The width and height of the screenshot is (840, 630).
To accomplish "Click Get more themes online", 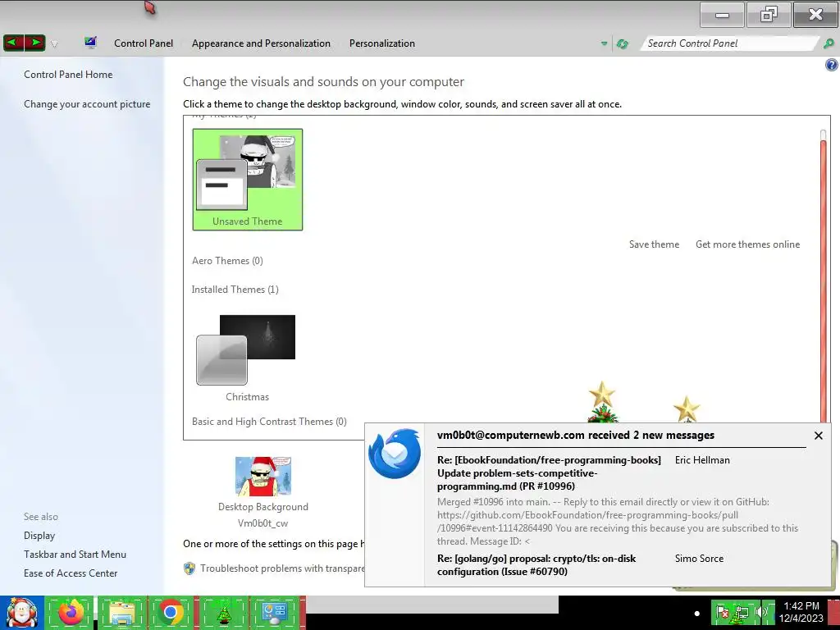I will (x=747, y=244).
